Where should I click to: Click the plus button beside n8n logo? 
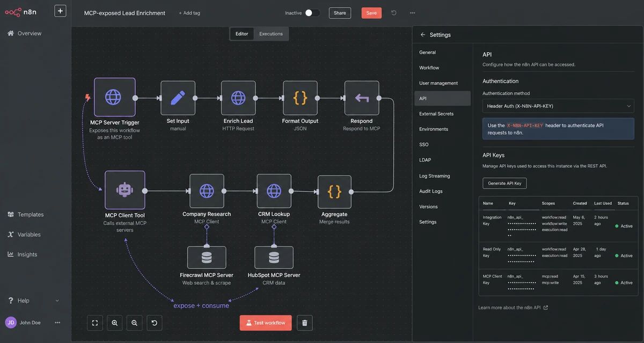tap(60, 11)
